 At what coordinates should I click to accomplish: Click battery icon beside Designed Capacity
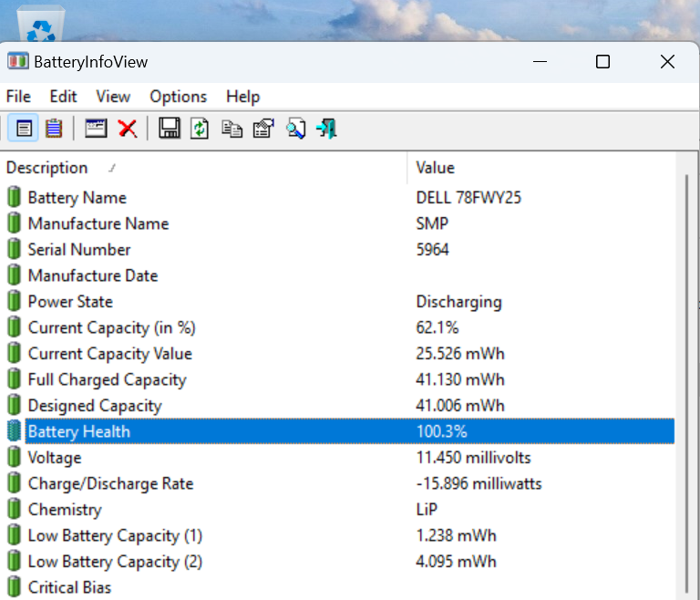pyautogui.click(x=15, y=405)
